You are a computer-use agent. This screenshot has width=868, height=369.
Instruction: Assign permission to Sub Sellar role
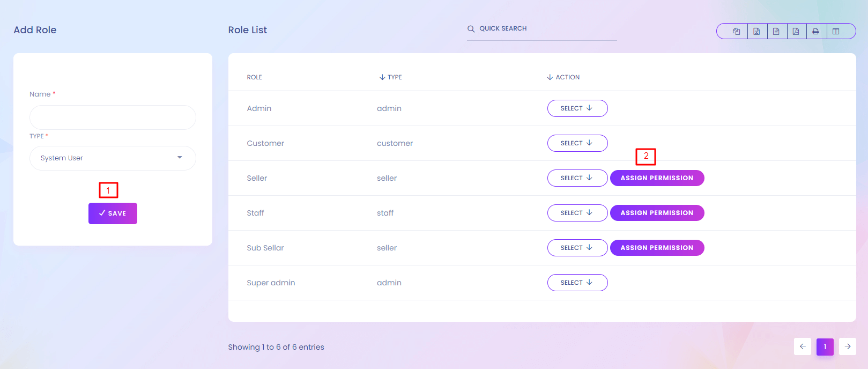657,248
